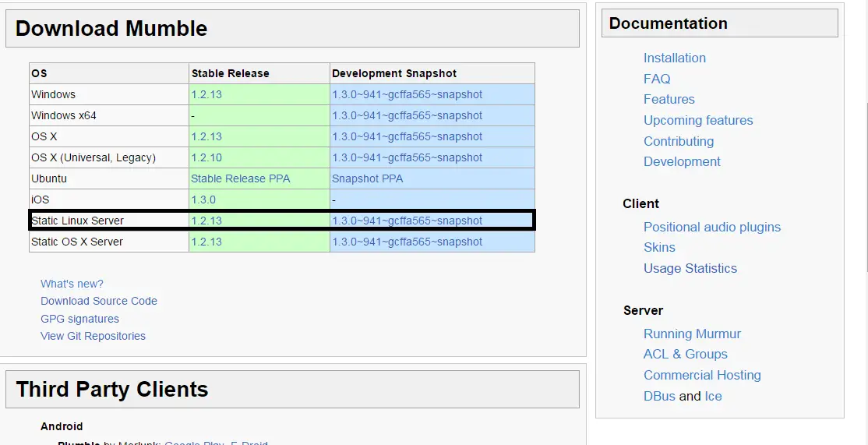Click View Git Repositories link
The height and width of the screenshot is (445, 868).
(93, 336)
